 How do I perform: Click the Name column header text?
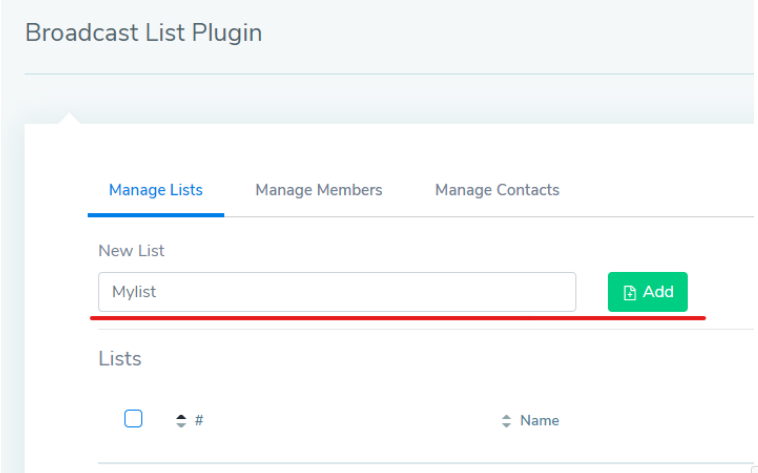pos(539,420)
